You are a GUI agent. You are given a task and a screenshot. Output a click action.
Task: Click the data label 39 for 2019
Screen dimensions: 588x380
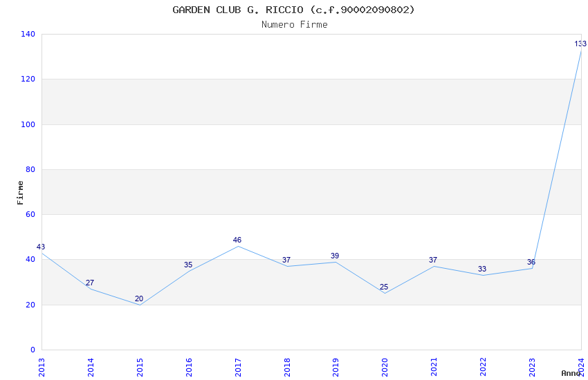point(335,256)
